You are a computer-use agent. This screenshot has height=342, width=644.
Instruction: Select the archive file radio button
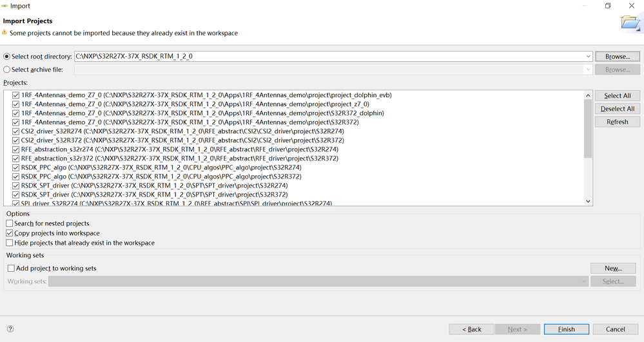(7, 70)
